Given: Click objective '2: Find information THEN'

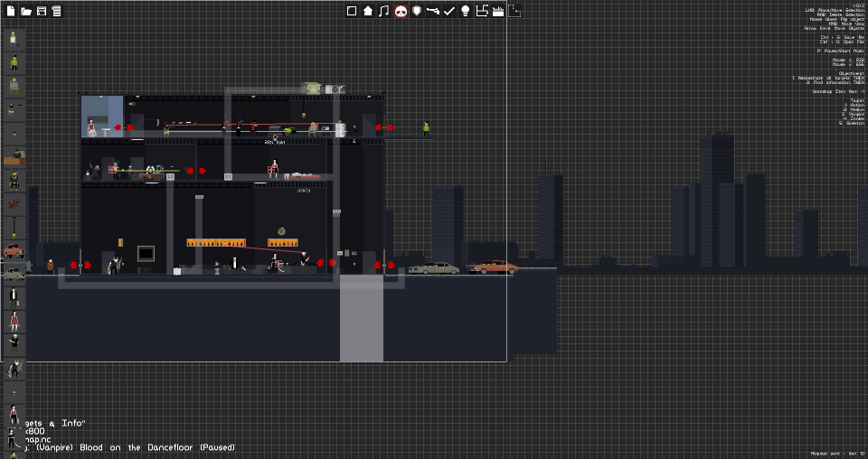Looking at the screenshot, I should 835,82.
